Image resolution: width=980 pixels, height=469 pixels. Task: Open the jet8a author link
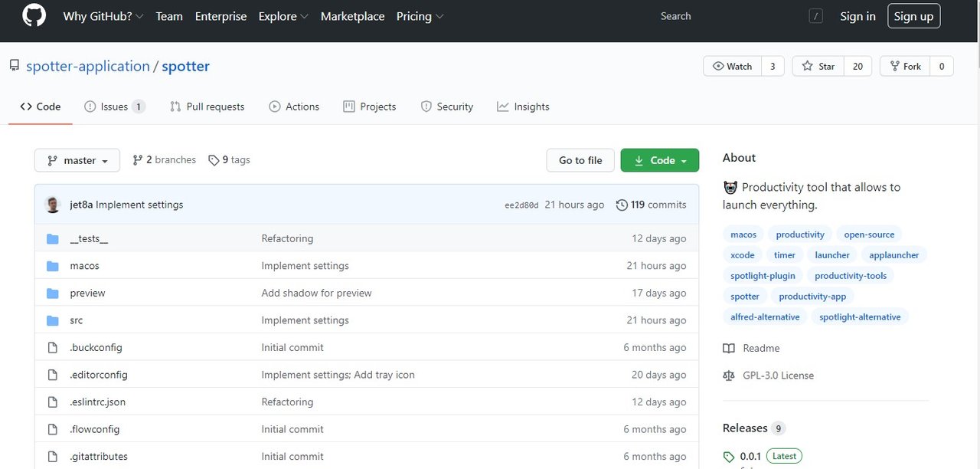(81, 205)
